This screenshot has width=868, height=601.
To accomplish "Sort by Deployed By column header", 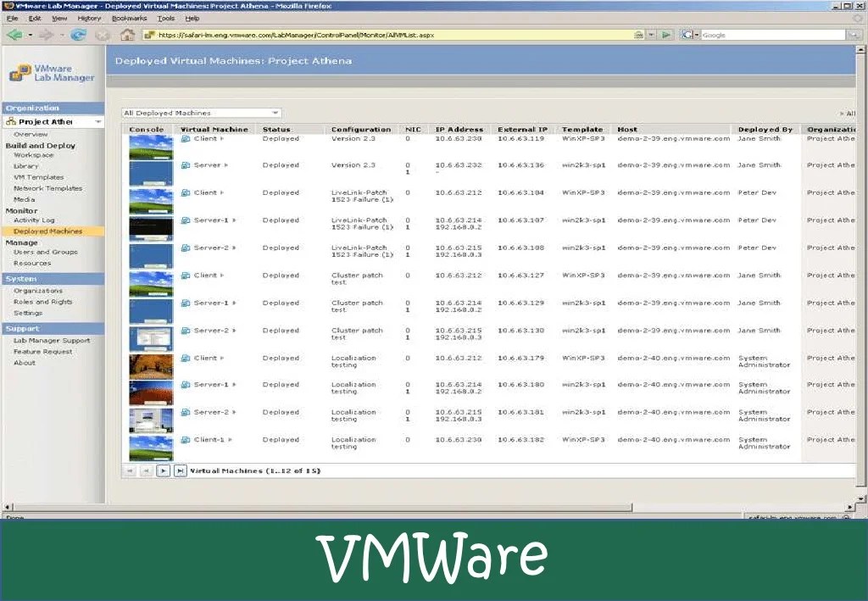I will (765, 130).
